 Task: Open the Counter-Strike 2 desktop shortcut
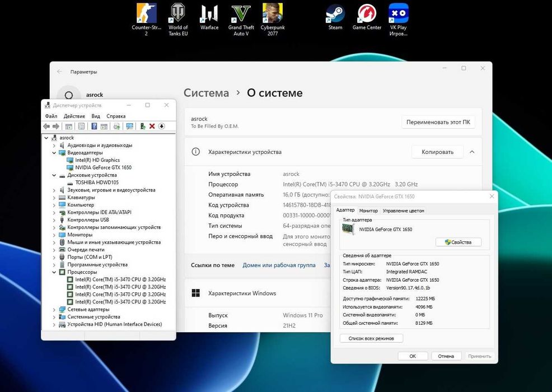pyautogui.click(x=146, y=20)
